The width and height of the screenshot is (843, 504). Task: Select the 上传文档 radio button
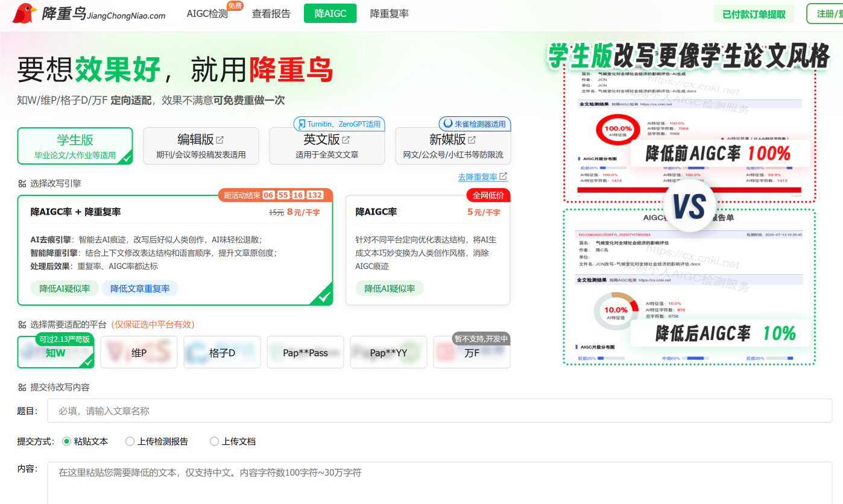tap(214, 441)
